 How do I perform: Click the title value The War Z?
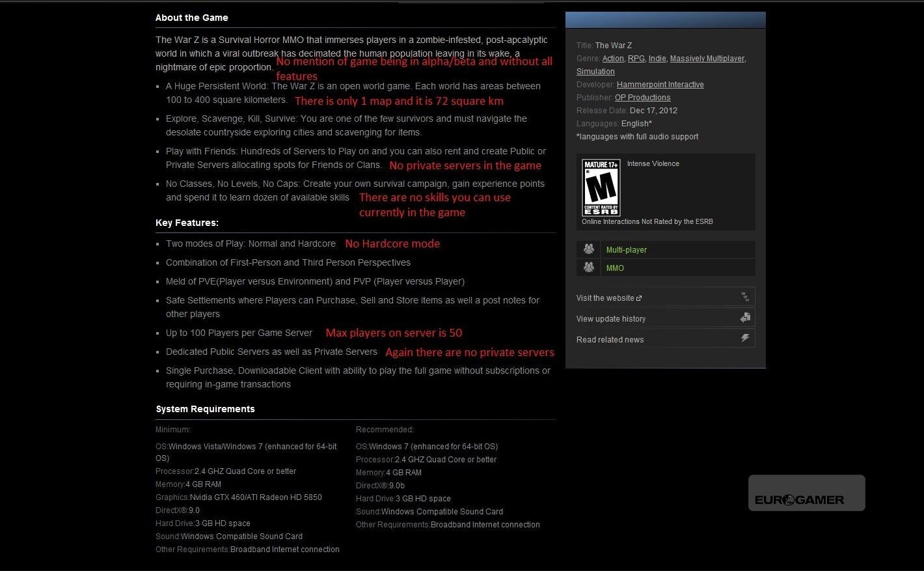(614, 46)
